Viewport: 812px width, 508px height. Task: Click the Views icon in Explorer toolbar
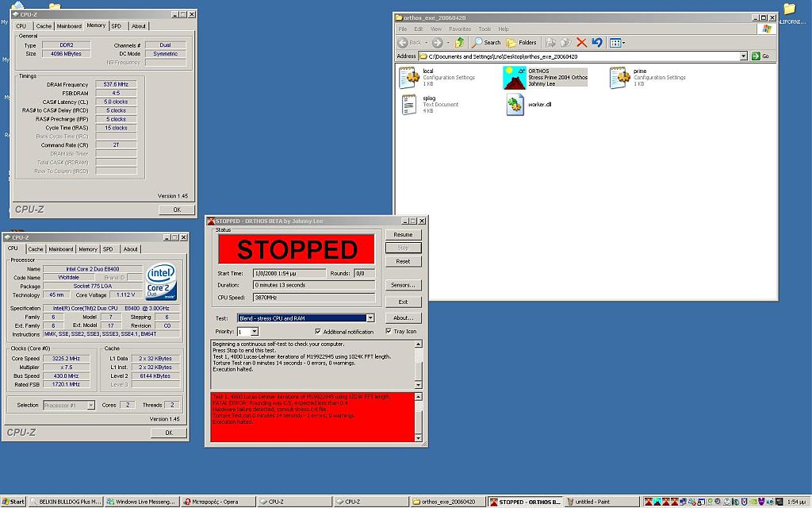pos(615,43)
